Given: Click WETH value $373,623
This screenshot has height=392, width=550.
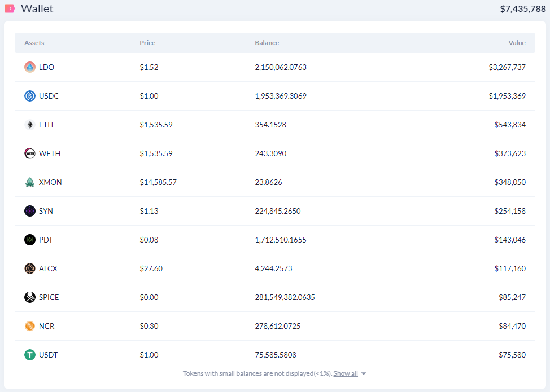Looking at the screenshot, I should (510, 153).
